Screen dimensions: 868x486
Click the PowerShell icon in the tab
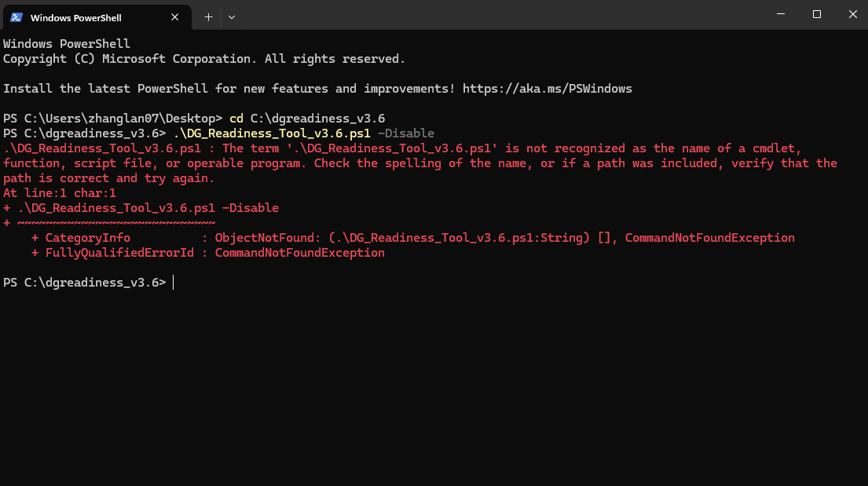(16, 17)
